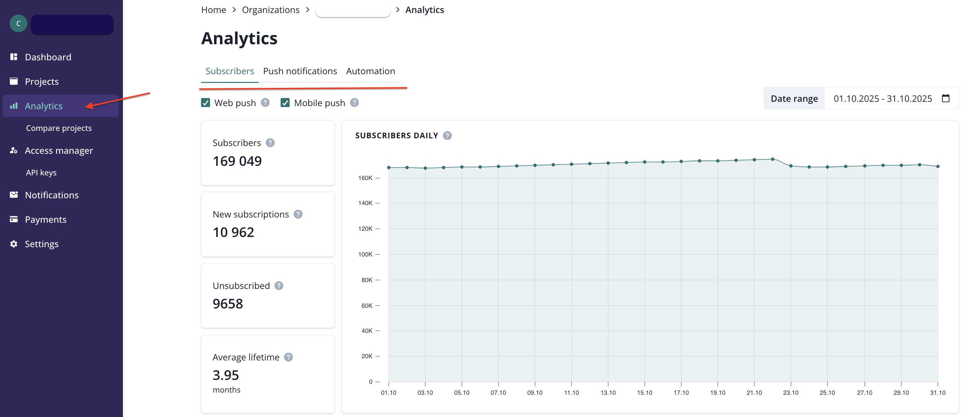Click the date range input field
Image resolution: width=980 pixels, height=417 pixels.
(x=882, y=98)
